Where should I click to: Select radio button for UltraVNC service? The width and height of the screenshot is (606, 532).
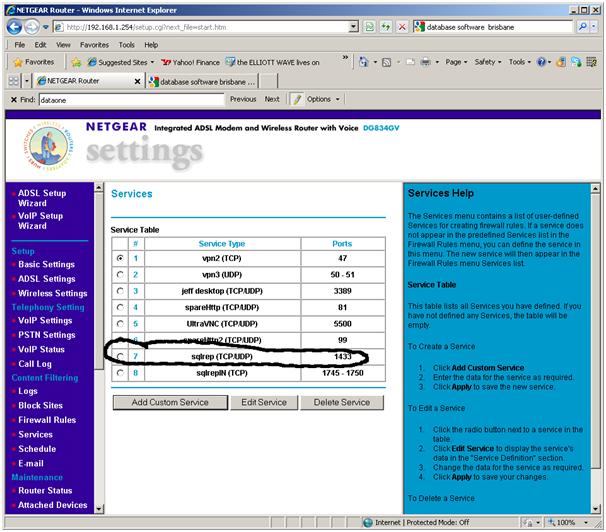tap(120, 324)
